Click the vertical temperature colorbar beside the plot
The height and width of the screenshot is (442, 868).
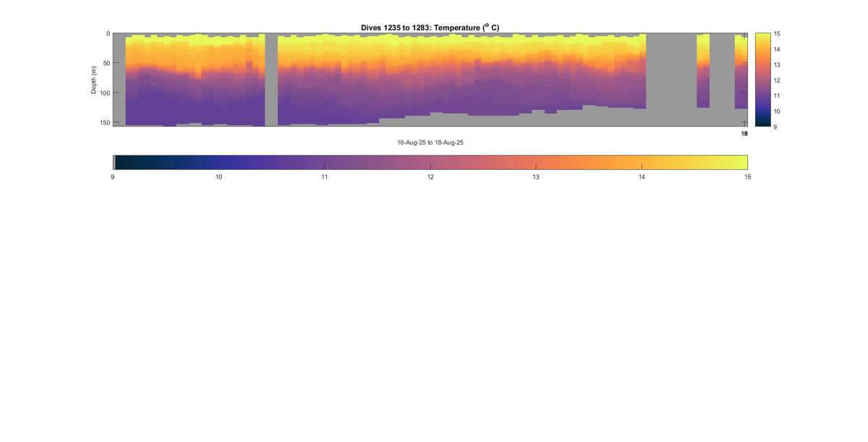(762, 80)
